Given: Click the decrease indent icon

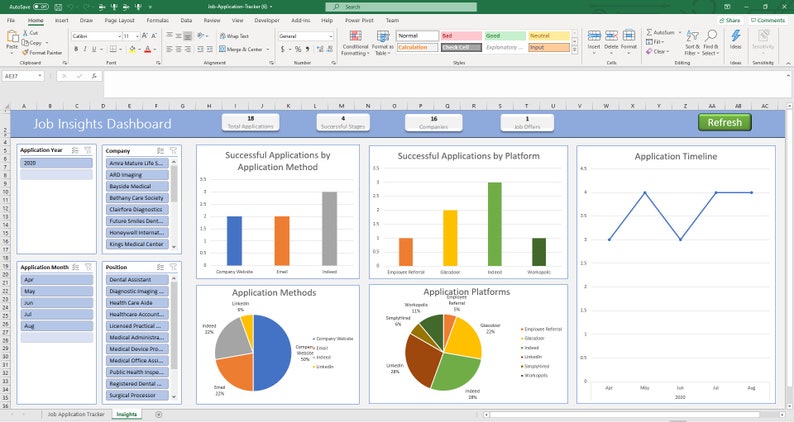Looking at the screenshot, I should (201, 49).
